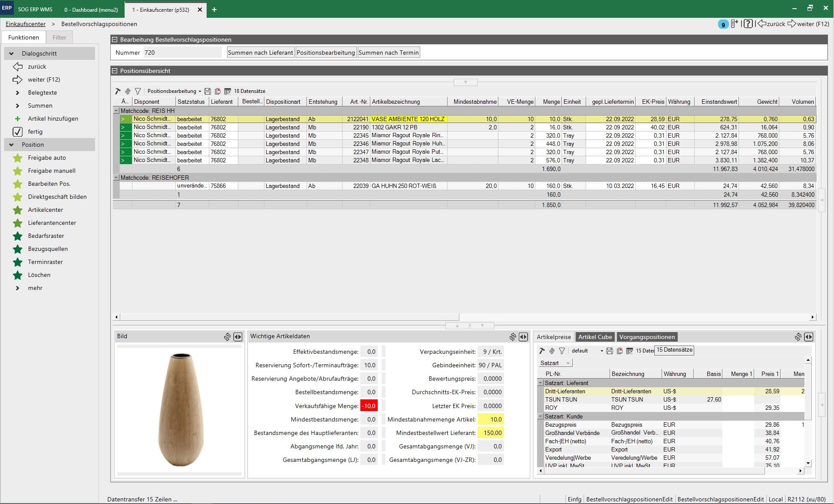Click Summen nach Lieferant button

260,53
